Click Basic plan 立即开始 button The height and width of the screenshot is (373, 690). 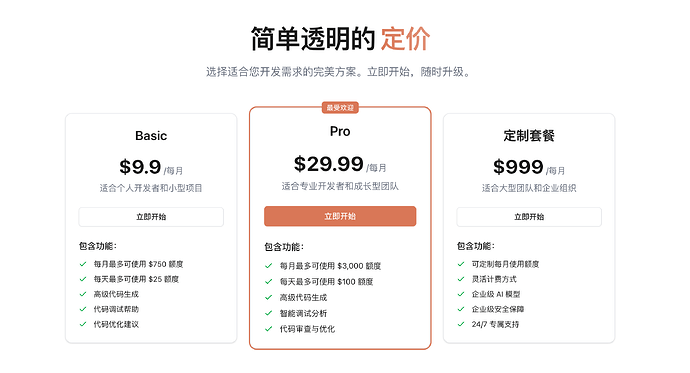pos(151,217)
